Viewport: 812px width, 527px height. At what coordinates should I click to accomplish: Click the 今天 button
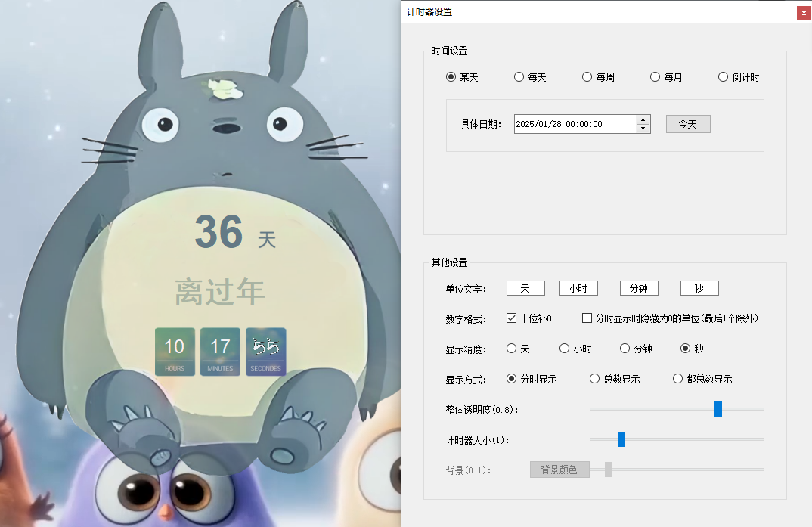point(688,124)
